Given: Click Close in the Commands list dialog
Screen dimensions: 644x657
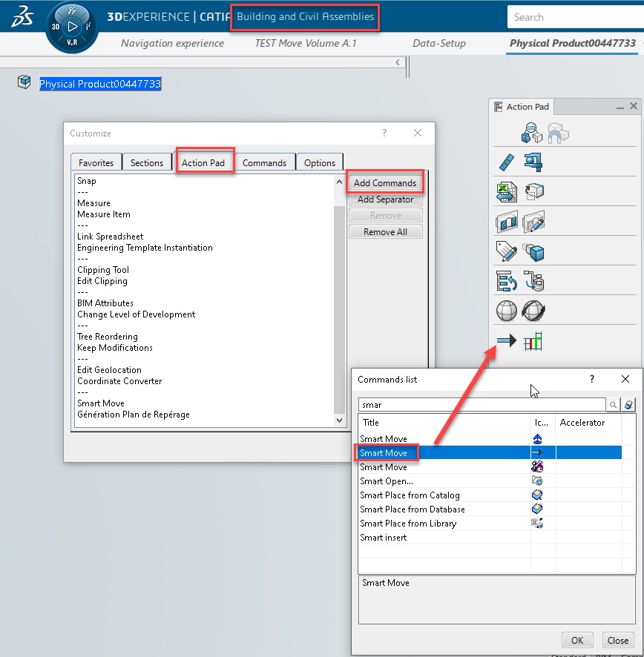Looking at the screenshot, I should tap(618, 640).
